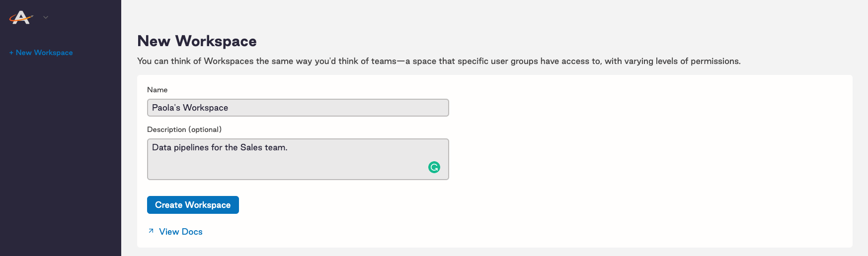Image resolution: width=868 pixels, height=256 pixels.
Task: Click the Description (optional) label
Action: coord(184,129)
